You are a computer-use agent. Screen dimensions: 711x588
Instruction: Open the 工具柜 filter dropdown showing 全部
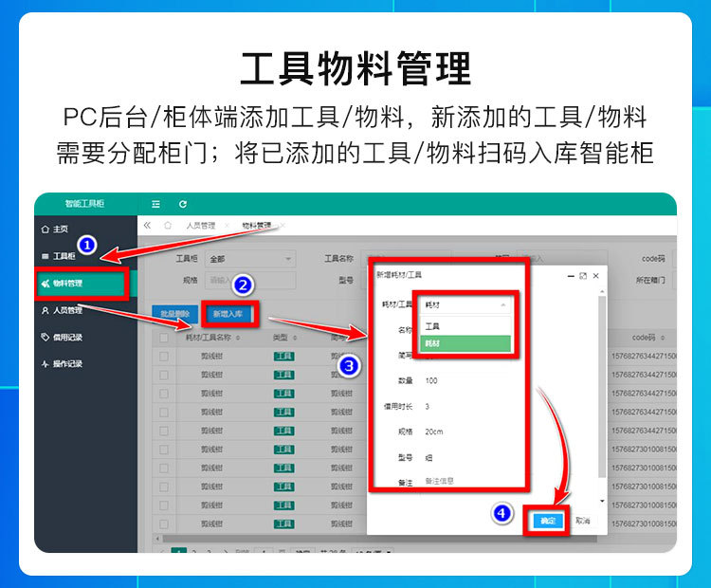(x=250, y=259)
